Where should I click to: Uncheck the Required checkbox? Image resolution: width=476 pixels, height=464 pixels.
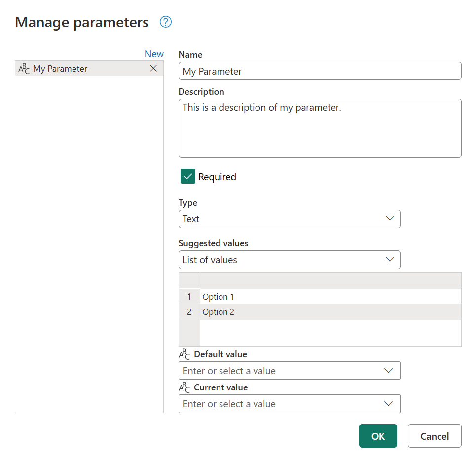pos(187,176)
